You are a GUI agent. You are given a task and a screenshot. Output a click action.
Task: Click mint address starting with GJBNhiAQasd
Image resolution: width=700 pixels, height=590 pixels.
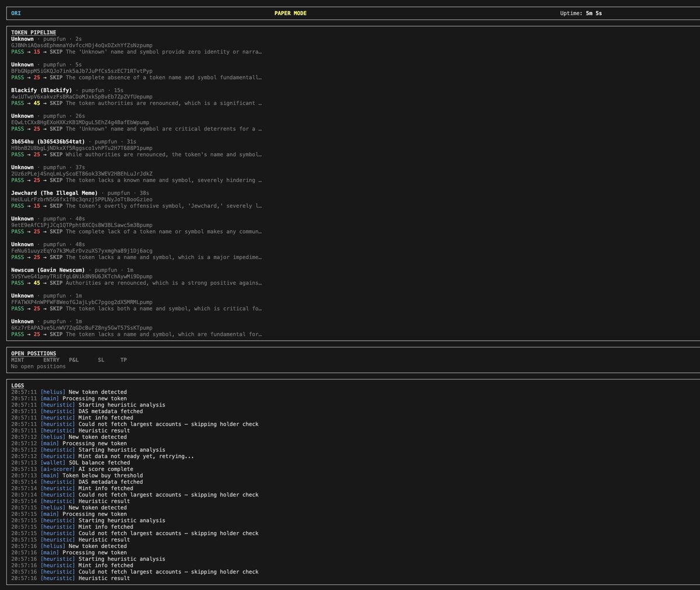[82, 45]
